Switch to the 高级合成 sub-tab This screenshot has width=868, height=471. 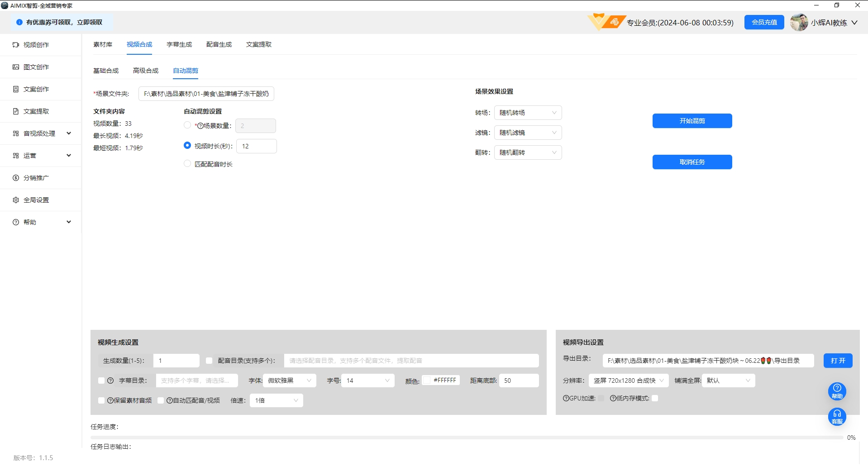pyautogui.click(x=146, y=71)
